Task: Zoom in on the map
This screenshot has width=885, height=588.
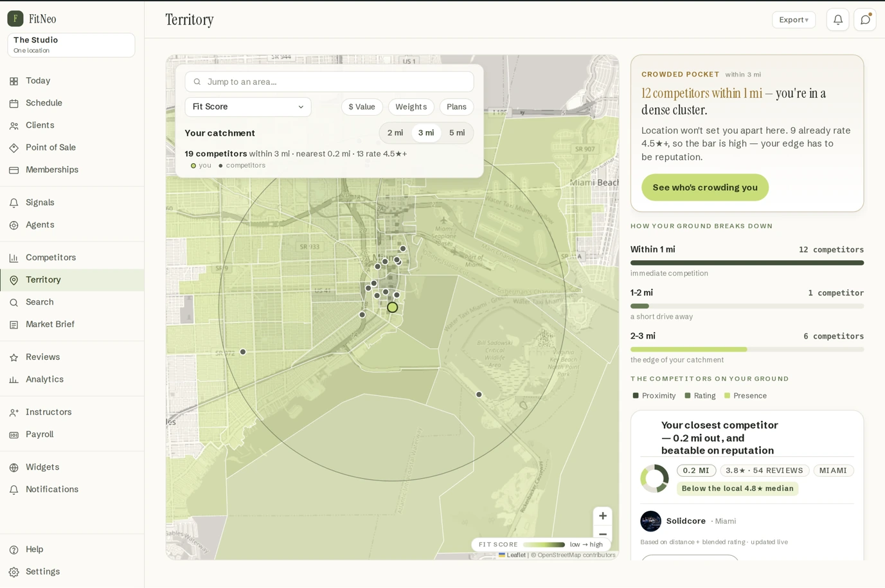Action: (603, 516)
